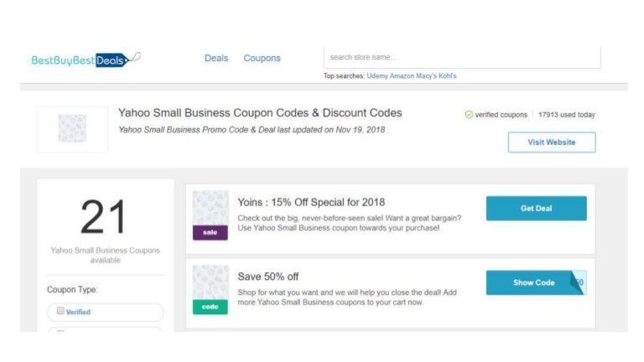This screenshot has height=362, width=644.
Task: Click the peeled corner on Show Code
Action: (x=578, y=282)
